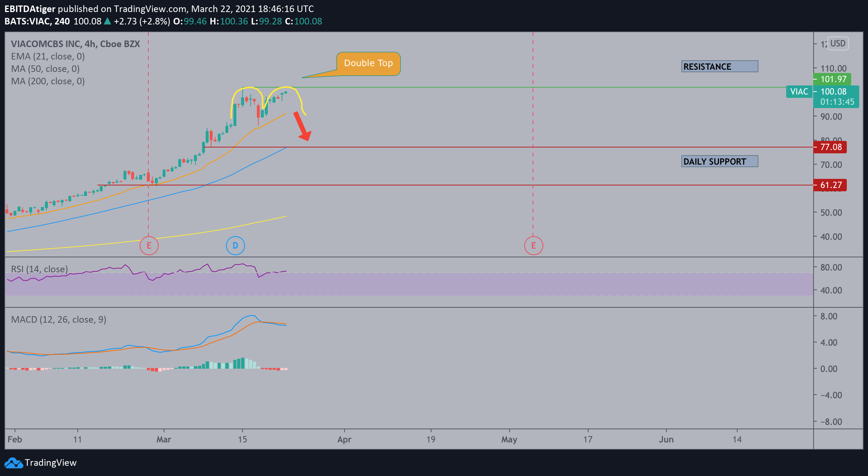
Task: Click the VIAC ticker tag on price axis
Action: pyautogui.click(x=799, y=92)
